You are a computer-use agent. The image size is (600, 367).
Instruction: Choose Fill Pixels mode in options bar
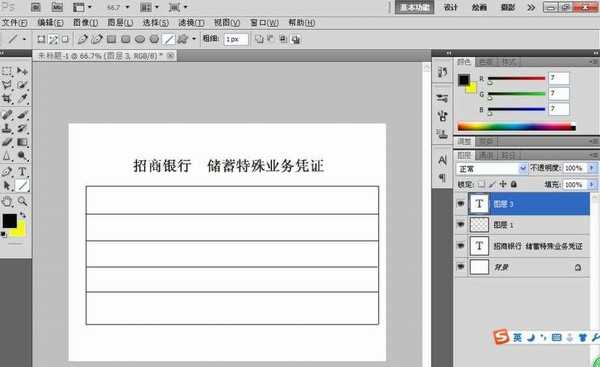65,39
